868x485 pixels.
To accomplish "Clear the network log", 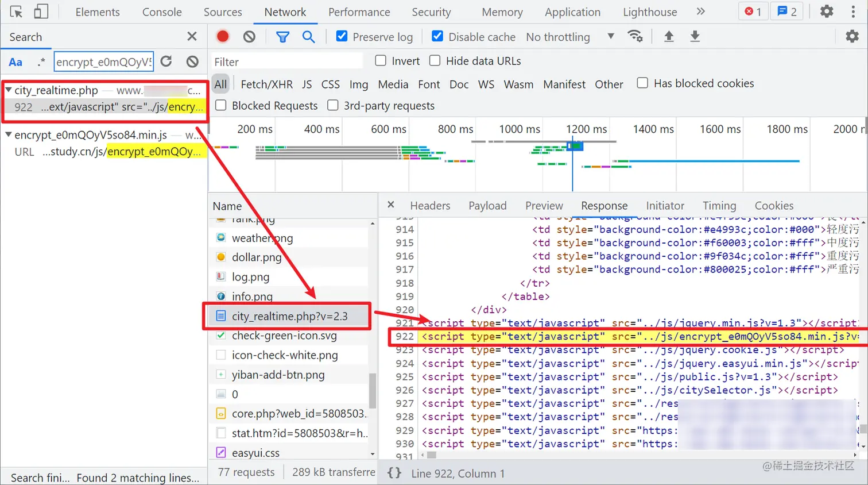I will click(249, 37).
